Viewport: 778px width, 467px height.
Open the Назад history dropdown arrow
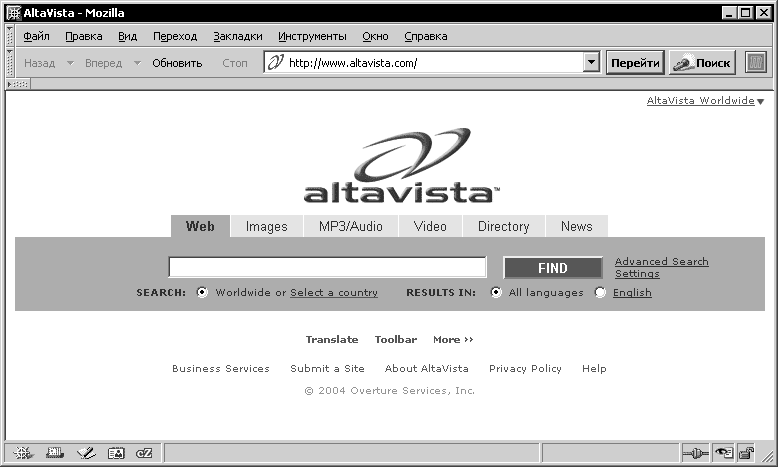click(70, 63)
